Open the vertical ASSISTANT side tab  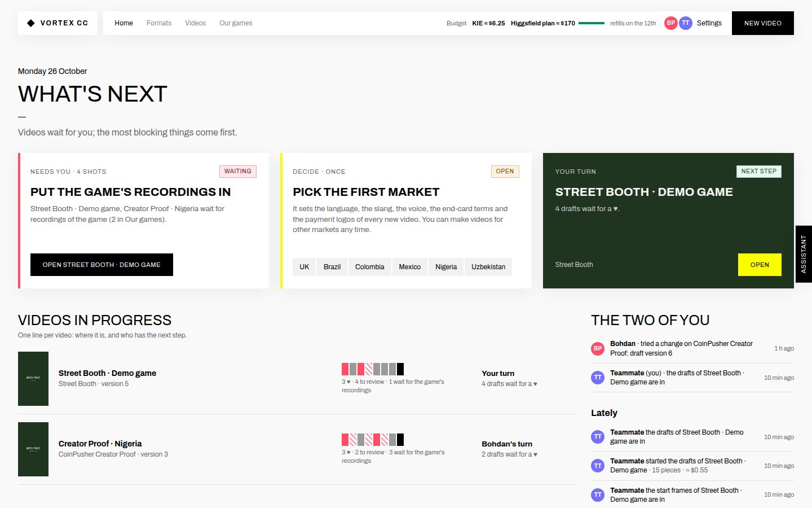(x=804, y=254)
